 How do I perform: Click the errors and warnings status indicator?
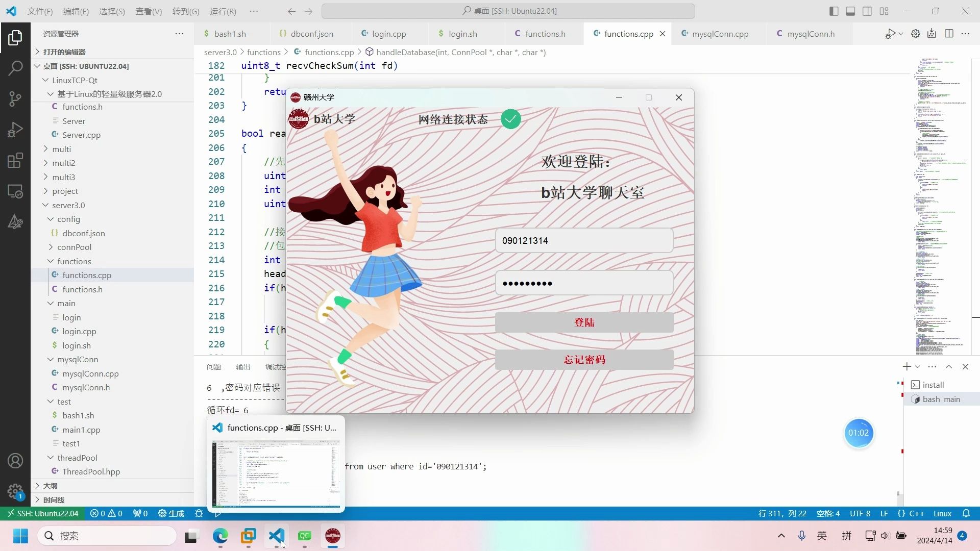point(106,514)
